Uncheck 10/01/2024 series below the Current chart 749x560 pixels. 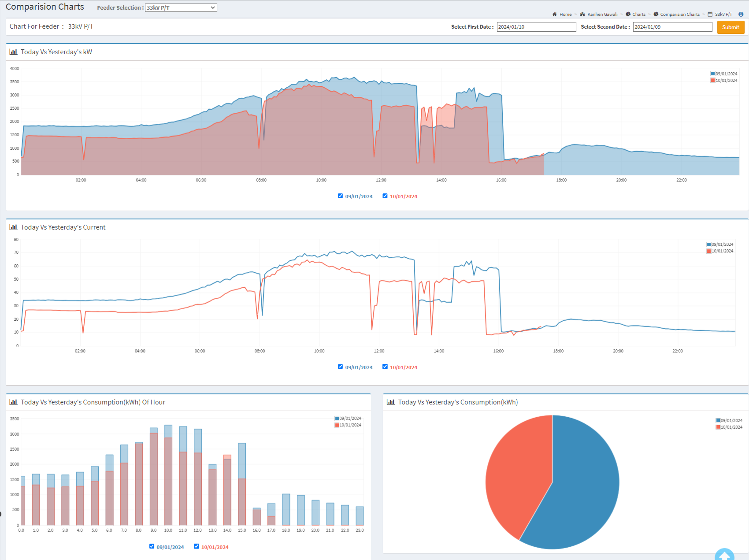pyautogui.click(x=385, y=367)
